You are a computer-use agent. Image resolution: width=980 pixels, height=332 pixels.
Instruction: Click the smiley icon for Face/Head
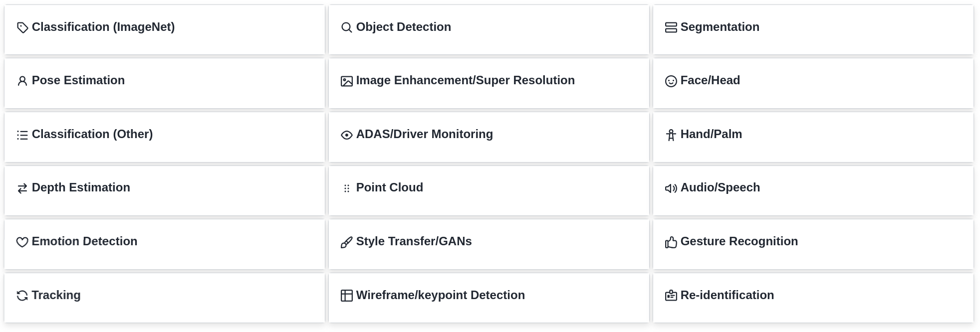coord(671,81)
